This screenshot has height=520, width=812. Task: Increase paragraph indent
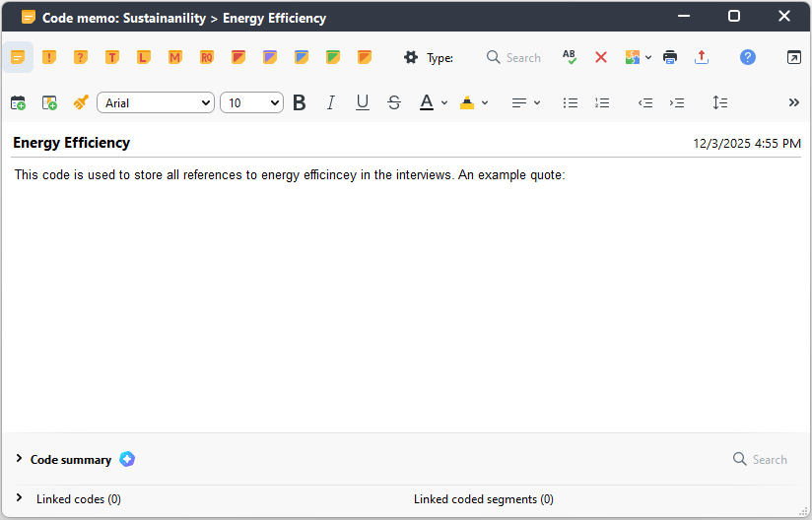677,103
